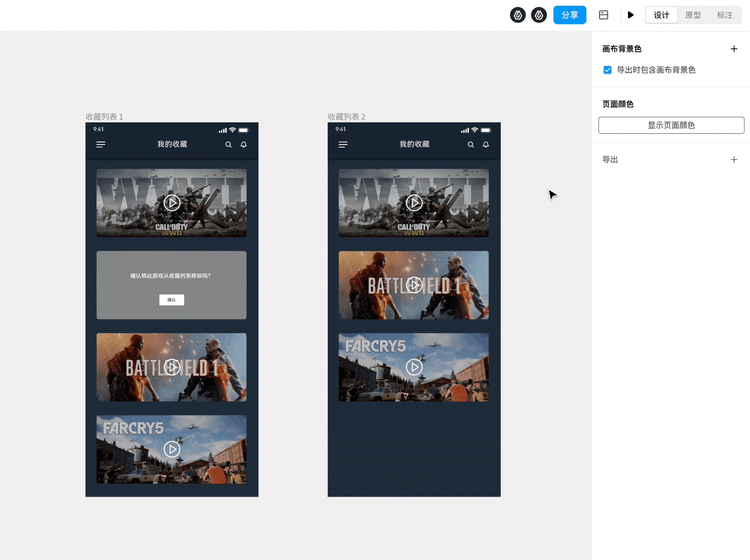Viewport: 750px width, 560px height.
Task: Click the blue 分享 share button
Action: [x=570, y=15]
